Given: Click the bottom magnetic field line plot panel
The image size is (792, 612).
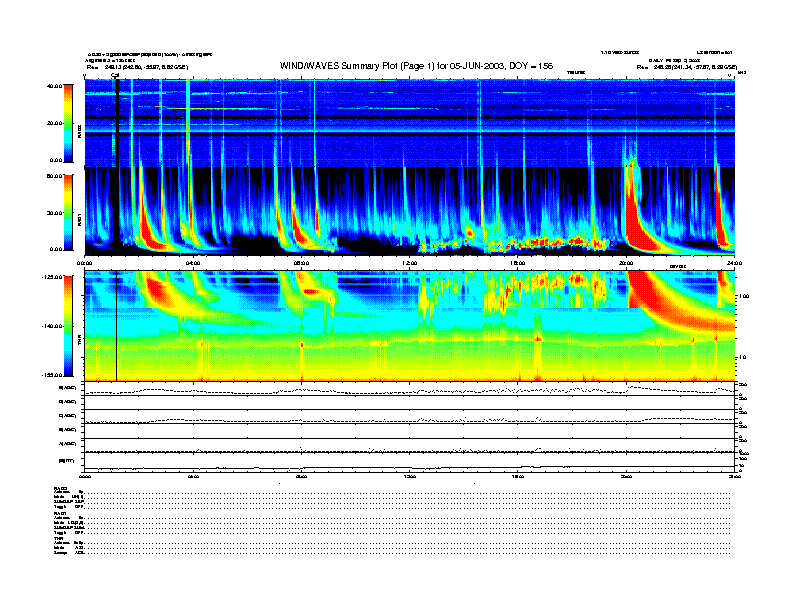Looking at the screenshot, I should [x=409, y=462].
